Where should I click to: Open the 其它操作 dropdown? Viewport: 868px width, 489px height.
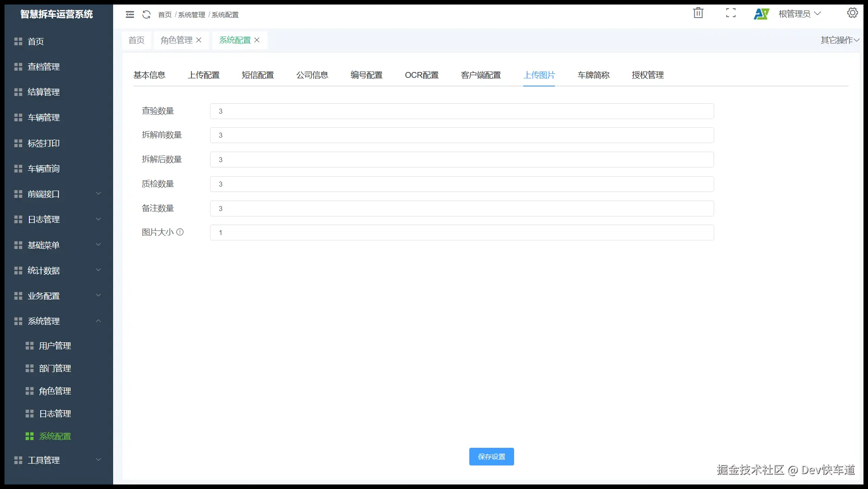click(840, 40)
